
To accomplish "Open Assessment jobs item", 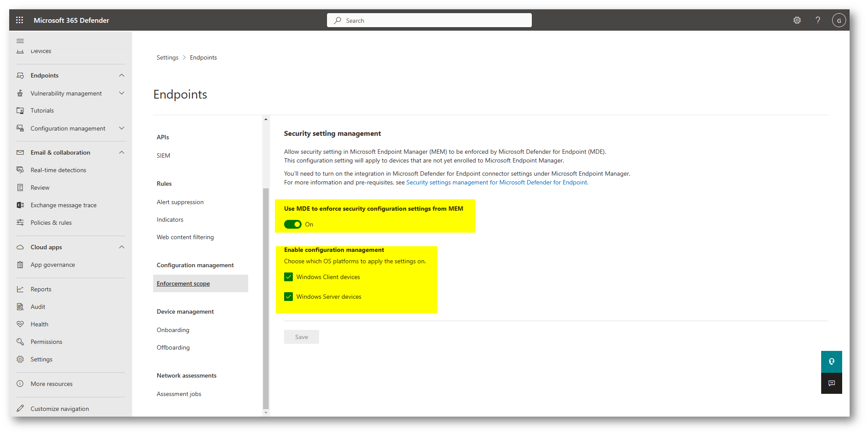I will click(179, 394).
